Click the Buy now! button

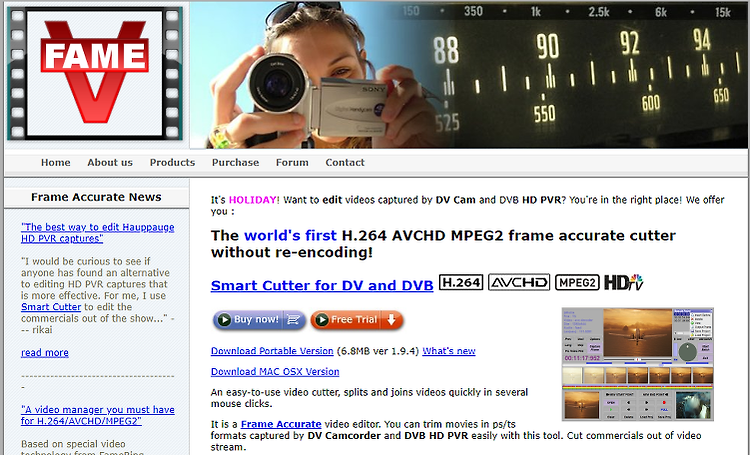259,320
